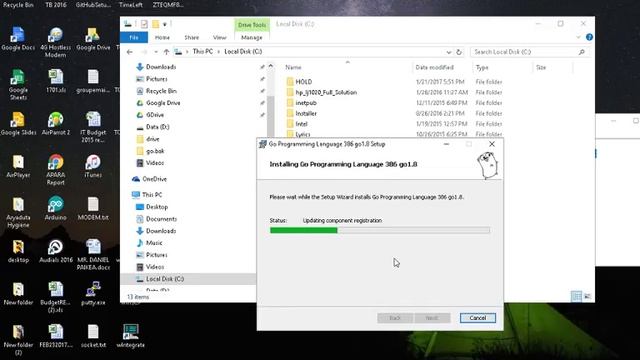
Task: Sort files by Name column
Action: 293,67
